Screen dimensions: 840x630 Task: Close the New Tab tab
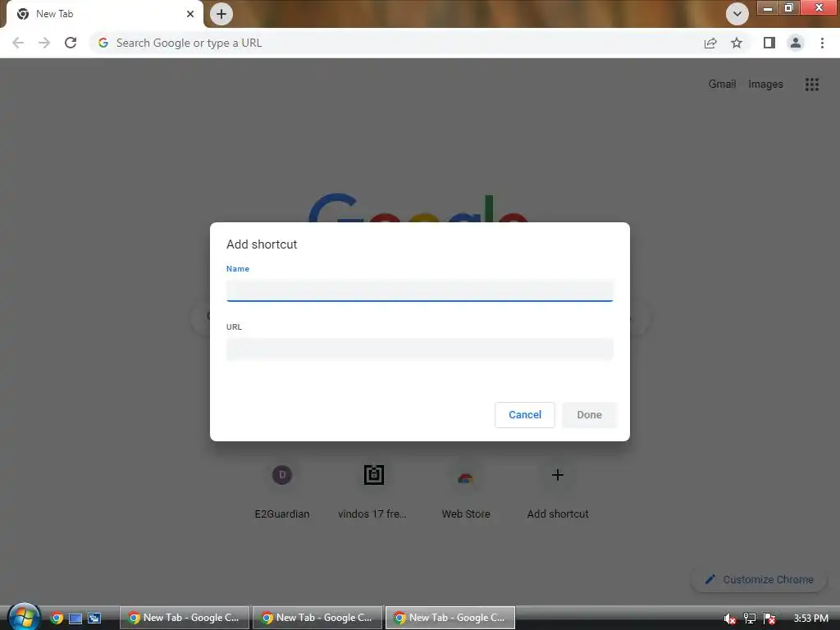[190, 14]
